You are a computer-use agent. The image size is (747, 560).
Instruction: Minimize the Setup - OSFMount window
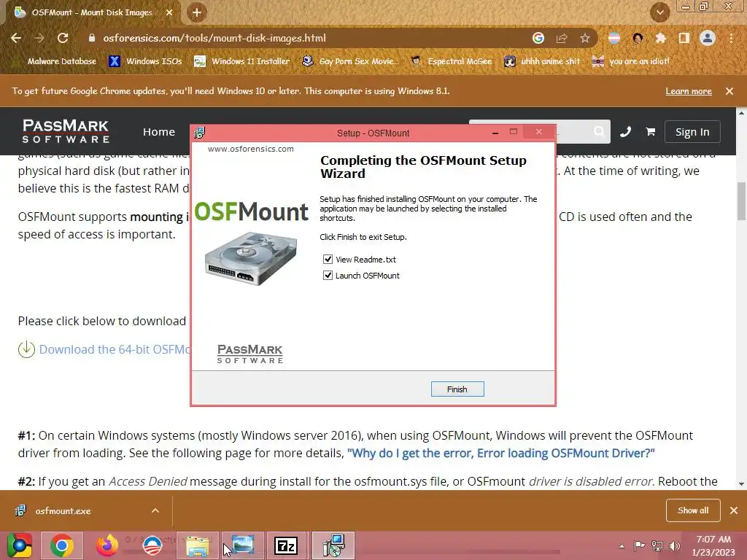coord(495,133)
